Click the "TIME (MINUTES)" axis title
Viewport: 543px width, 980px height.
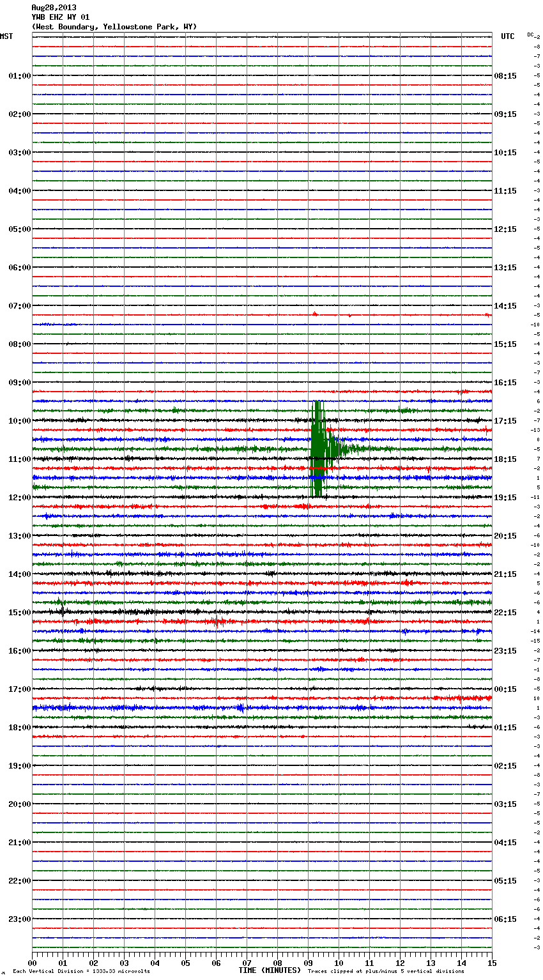click(270, 970)
